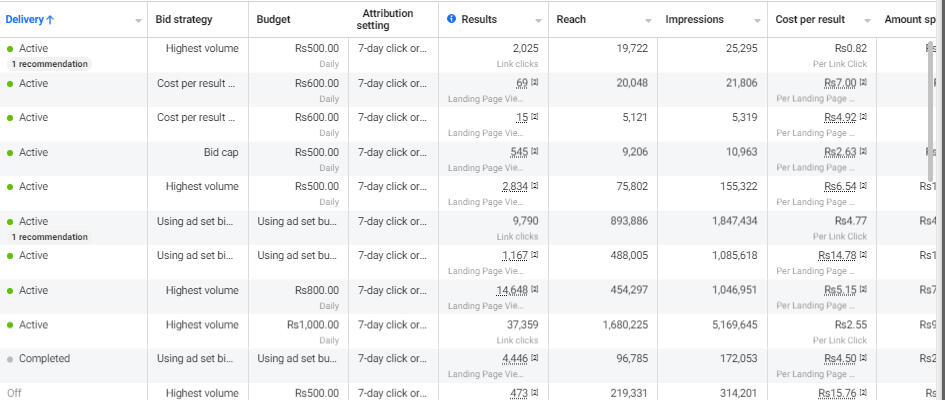Click footnote icon next to 545 results

[x=535, y=152]
